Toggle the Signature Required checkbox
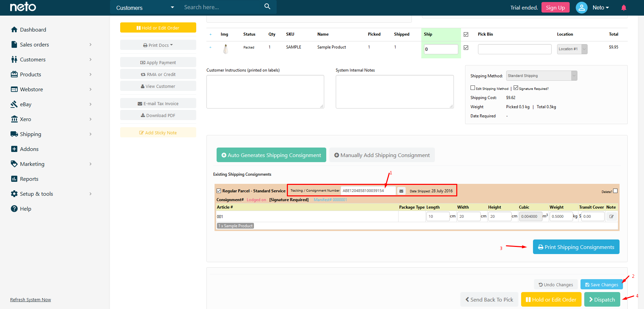Screen dimensions: 644x309 516,88
